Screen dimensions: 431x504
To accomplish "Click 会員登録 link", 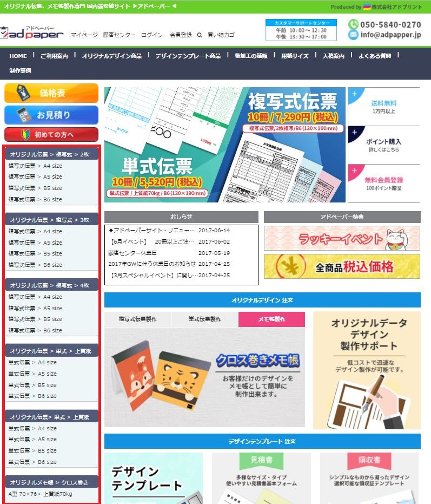I will pyautogui.click(x=181, y=35).
